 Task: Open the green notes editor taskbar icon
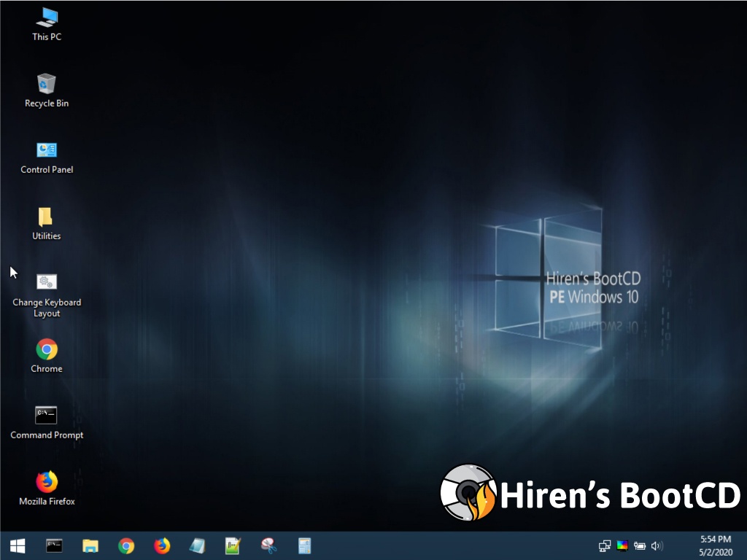[x=233, y=545]
